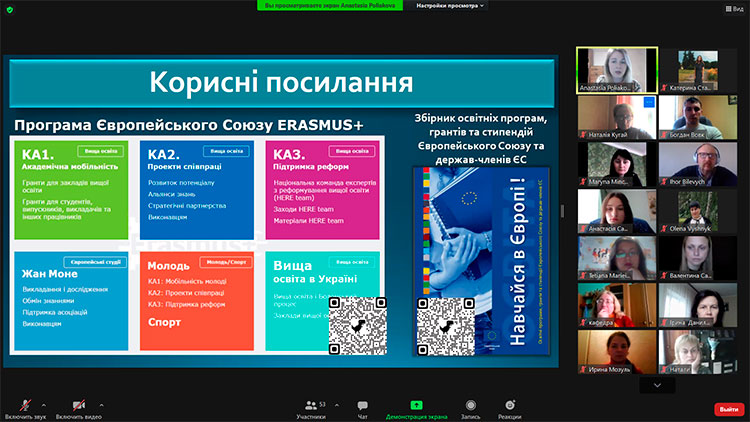Click the QR code on Erasmus+ panel
750x422 pixels.
(358, 326)
